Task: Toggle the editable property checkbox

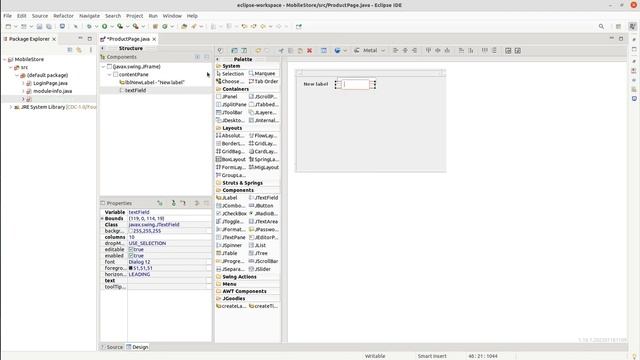Action: coord(131,249)
